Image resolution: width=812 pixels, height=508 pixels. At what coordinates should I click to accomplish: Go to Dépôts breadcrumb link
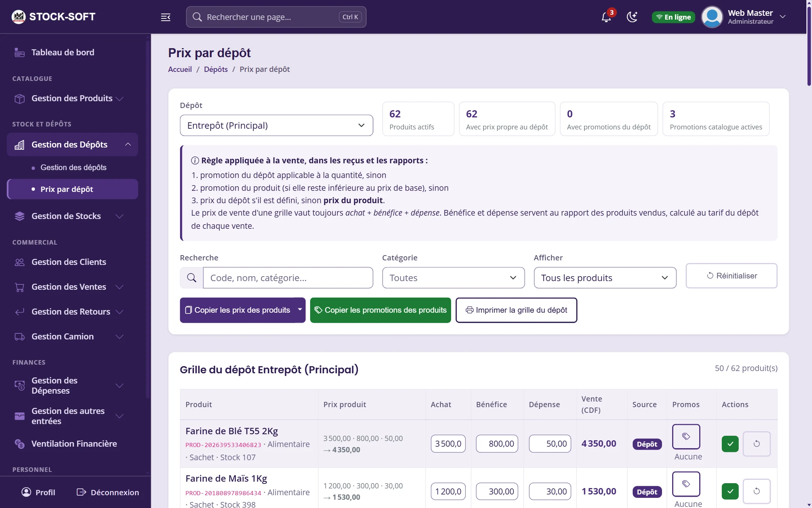coord(216,69)
